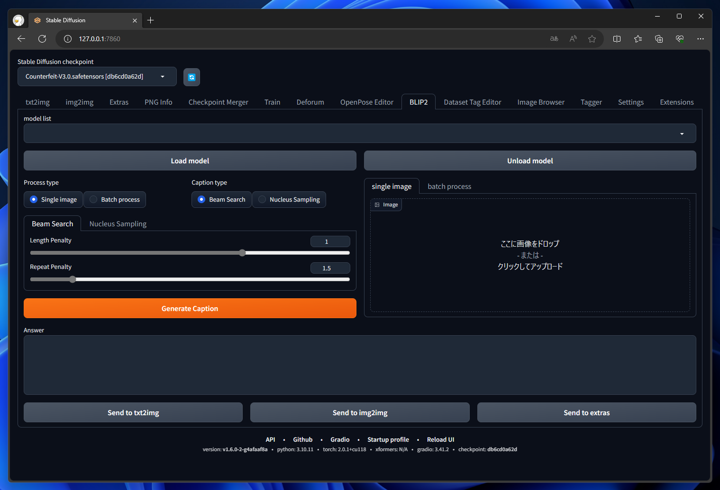
Task: Reload the page with refresh icon
Action: click(x=42, y=39)
